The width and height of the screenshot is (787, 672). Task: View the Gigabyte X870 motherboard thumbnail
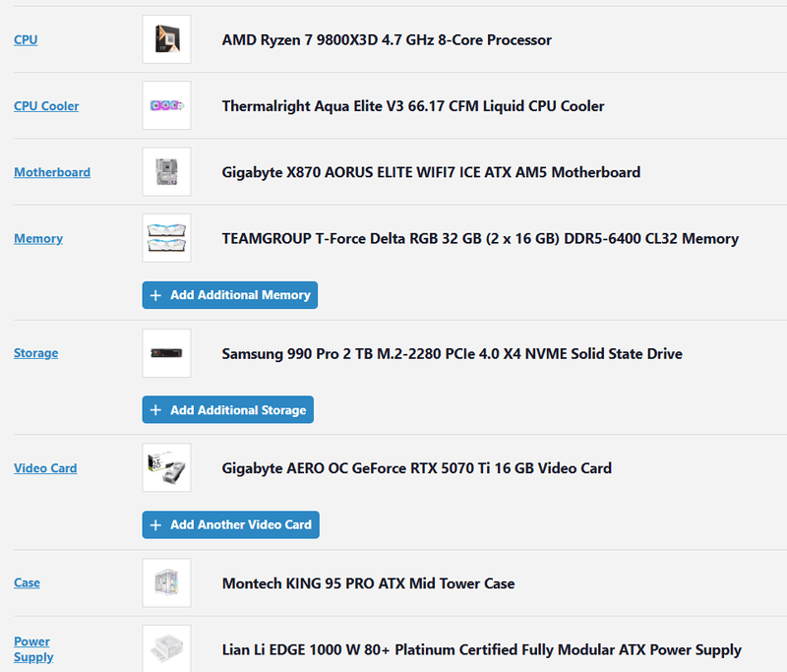tap(166, 171)
